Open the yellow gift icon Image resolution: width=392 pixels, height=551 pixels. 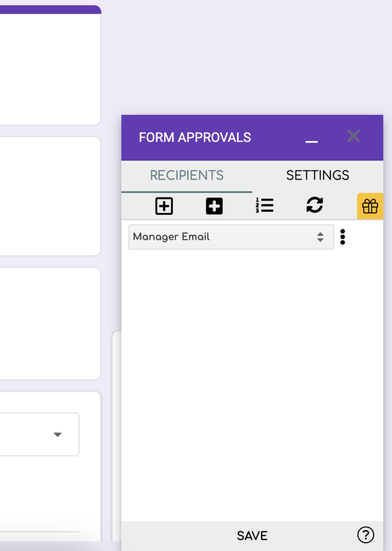pos(370,206)
